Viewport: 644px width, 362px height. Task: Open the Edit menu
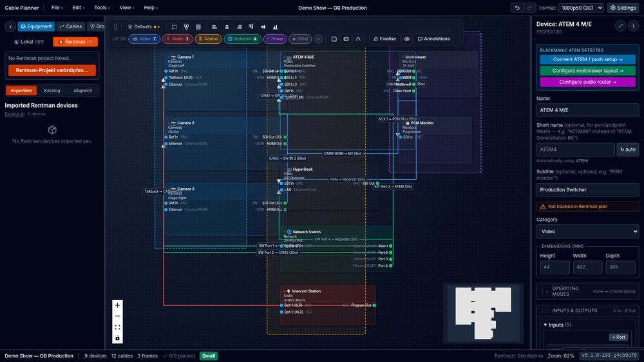pyautogui.click(x=79, y=8)
